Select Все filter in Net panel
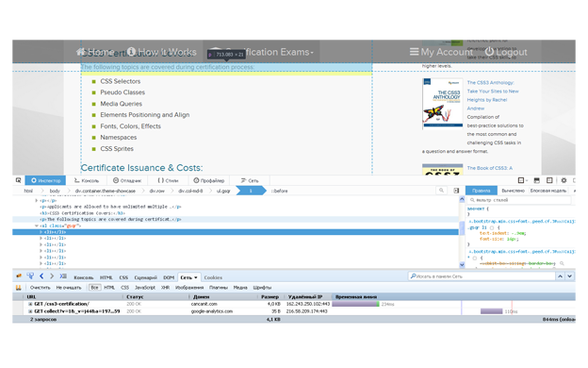Screen dimensions: 588x368 pos(94,288)
